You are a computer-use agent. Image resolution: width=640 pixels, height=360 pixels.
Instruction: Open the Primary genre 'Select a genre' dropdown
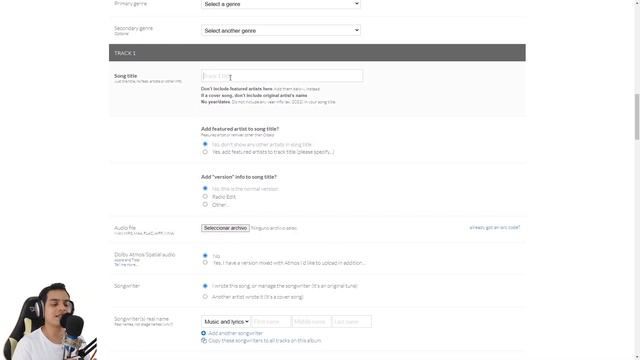(x=281, y=4)
